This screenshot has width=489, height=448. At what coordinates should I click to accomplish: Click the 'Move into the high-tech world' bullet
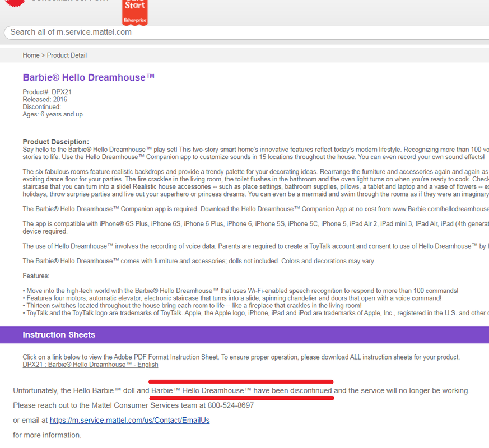240,291
